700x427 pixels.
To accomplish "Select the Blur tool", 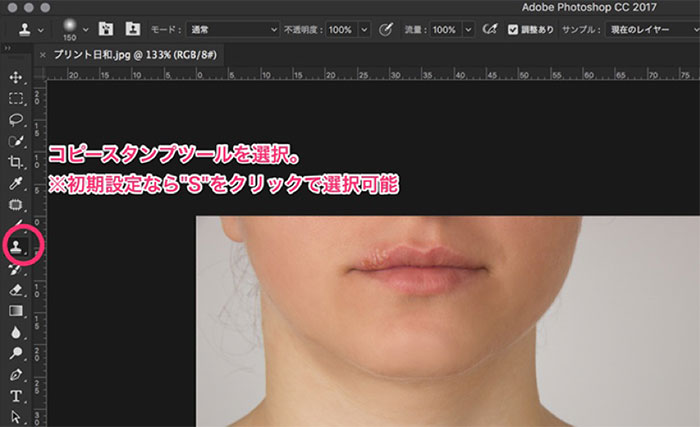I will click(16, 332).
